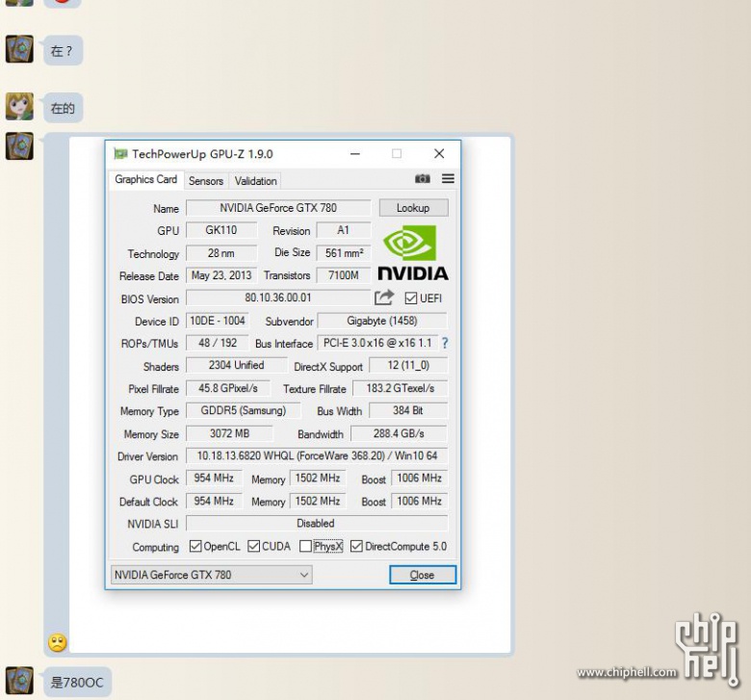This screenshot has height=700, width=751.
Task: Click the Revision A1 value
Action: (344, 230)
